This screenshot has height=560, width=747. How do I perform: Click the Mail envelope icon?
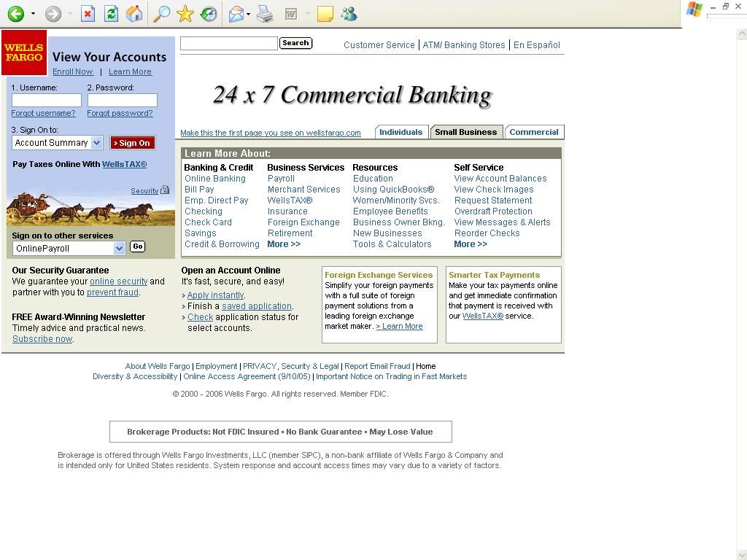point(236,15)
